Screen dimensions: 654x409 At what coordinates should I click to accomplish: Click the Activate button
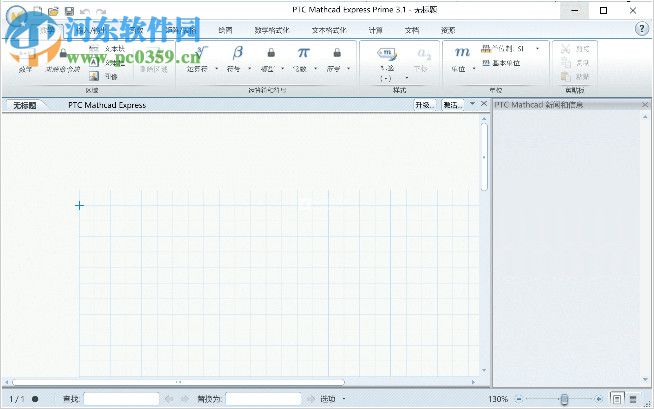[453, 105]
